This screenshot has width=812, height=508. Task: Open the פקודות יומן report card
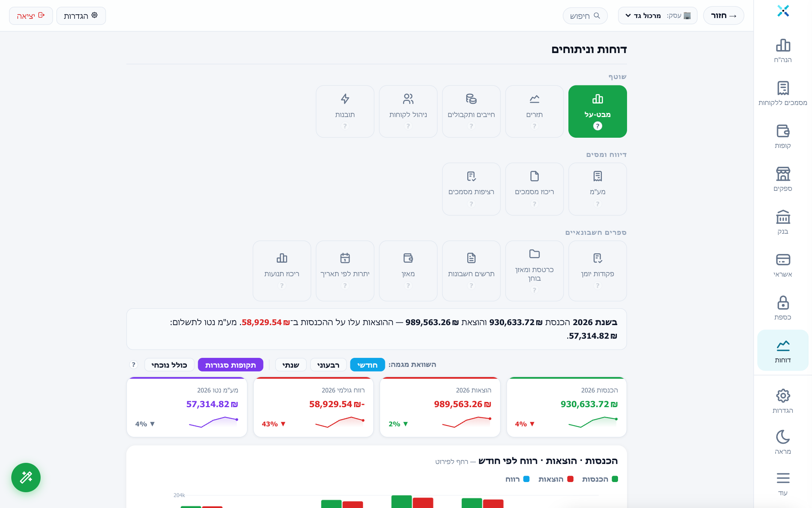(x=597, y=271)
